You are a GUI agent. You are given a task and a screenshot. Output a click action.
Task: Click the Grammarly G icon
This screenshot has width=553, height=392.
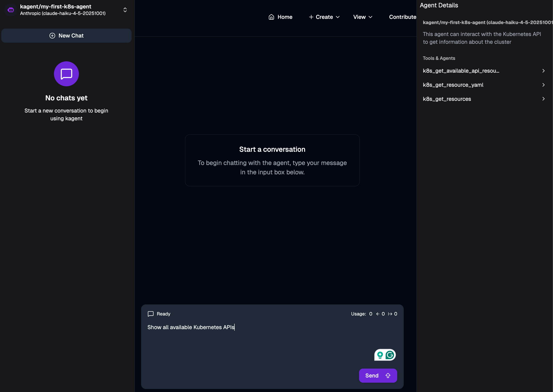pos(390,355)
